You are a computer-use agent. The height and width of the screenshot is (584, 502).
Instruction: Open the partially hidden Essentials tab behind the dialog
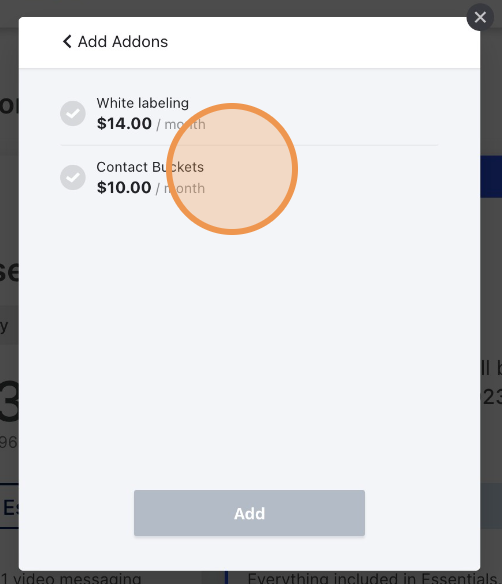click(x=9, y=507)
